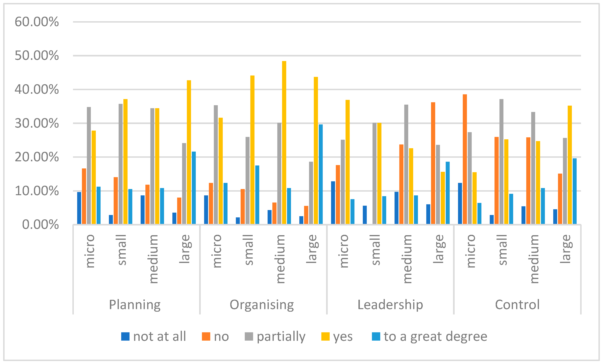Viewport: 604px width, 364px height.
Task: Click the gray 'partially' bar for Control small
Action: coord(501,162)
